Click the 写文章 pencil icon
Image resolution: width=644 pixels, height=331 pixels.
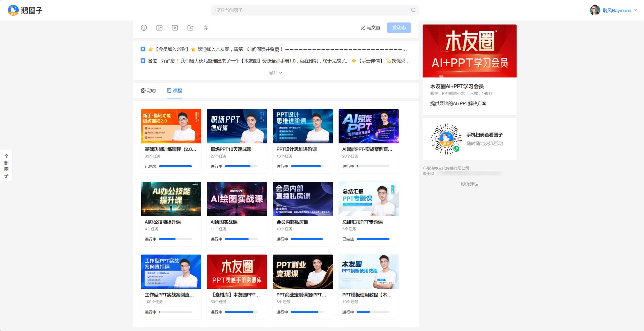tap(363, 28)
